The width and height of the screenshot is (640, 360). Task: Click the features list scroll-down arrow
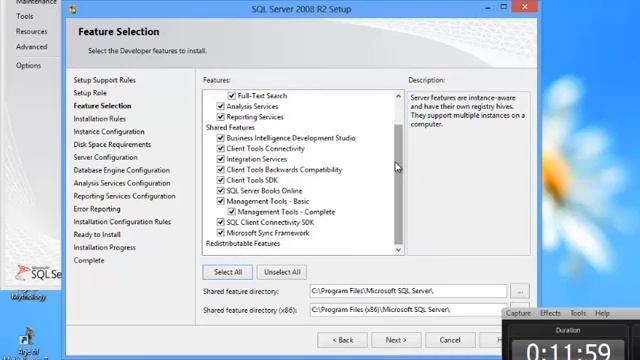click(398, 250)
